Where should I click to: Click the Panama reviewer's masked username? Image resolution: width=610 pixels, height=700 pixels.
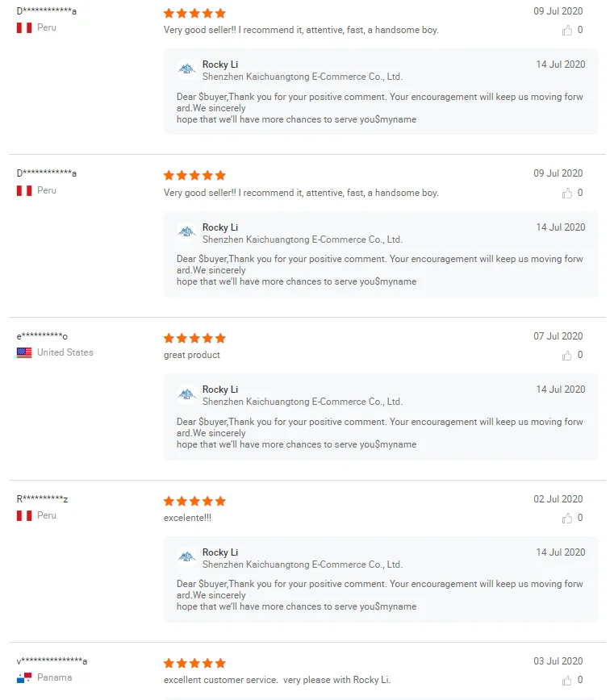click(x=52, y=661)
